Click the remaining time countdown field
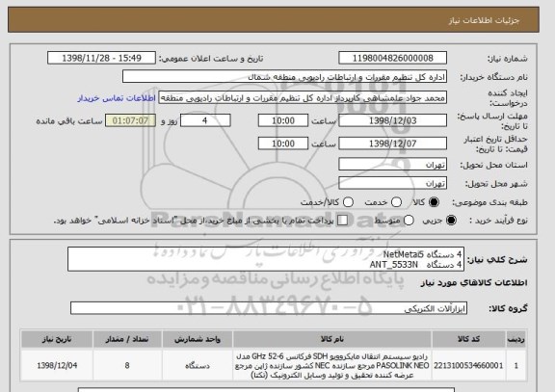The width and height of the screenshot is (555, 392). click(130, 120)
